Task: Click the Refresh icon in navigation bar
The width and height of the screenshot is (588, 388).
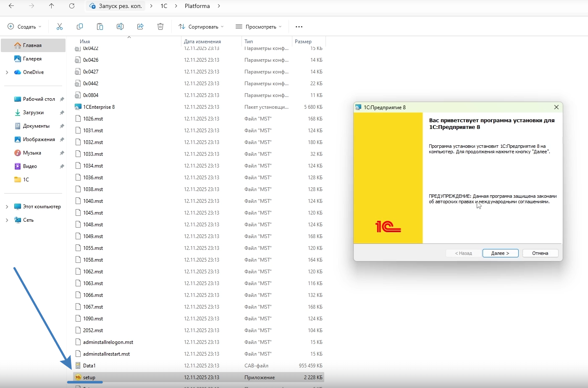Action: pyautogui.click(x=72, y=6)
